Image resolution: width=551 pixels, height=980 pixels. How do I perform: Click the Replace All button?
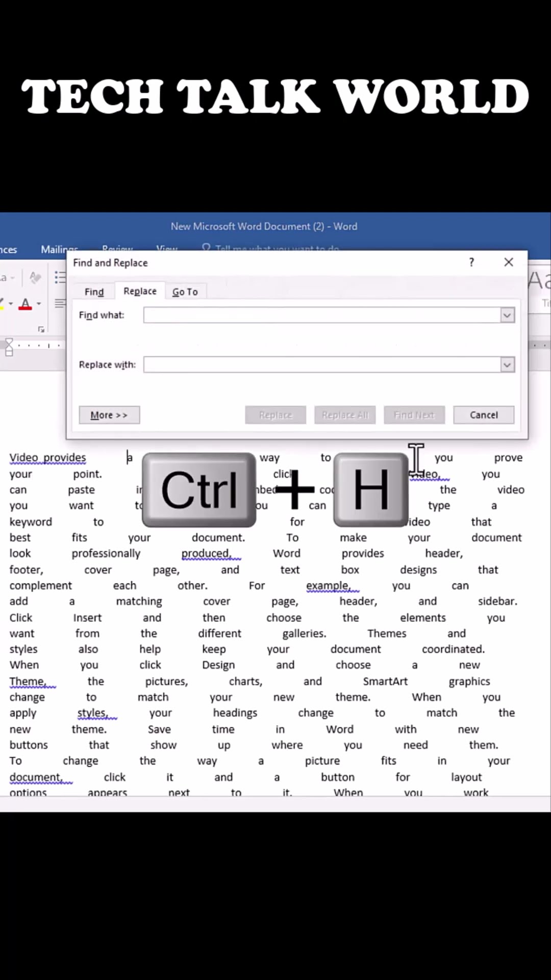tap(345, 415)
